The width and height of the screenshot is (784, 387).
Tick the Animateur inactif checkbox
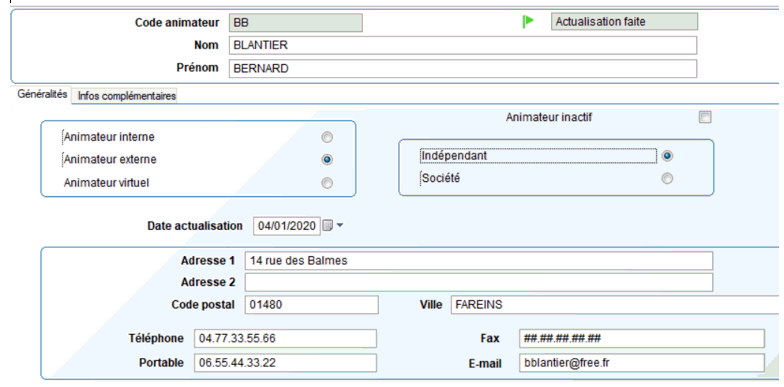705,118
